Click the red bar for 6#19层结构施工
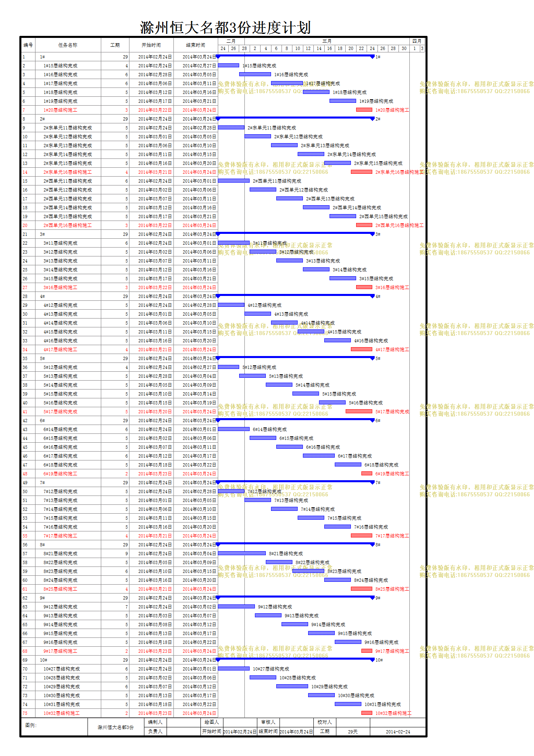This screenshot has width=534, height=756. point(367,473)
